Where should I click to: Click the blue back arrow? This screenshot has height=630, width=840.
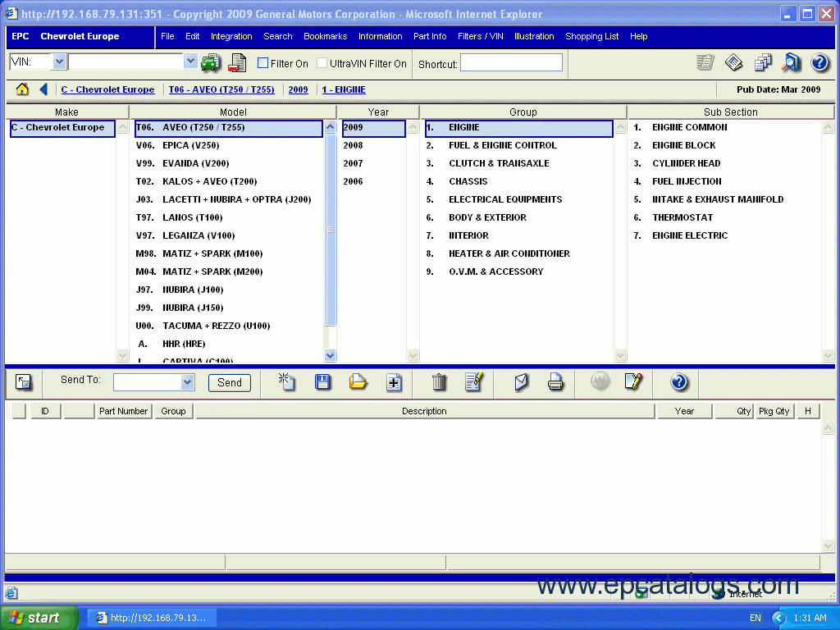point(44,89)
